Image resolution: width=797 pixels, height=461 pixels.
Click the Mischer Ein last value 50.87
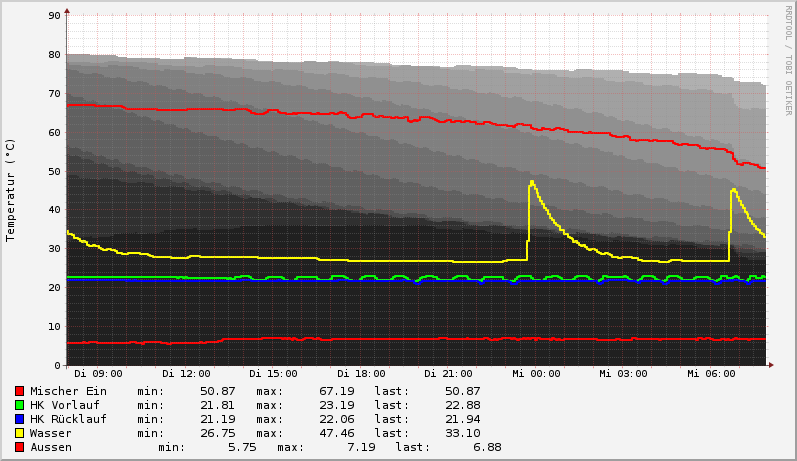460,391
